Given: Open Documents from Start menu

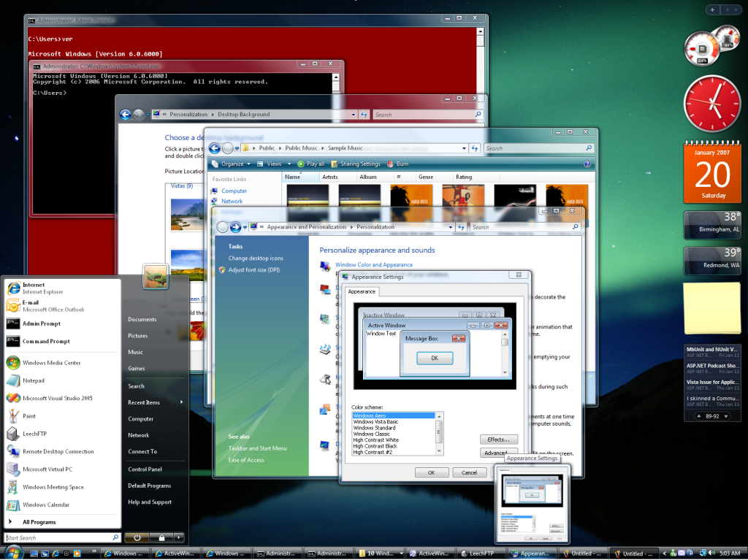Looking at the screenshot, I should click(142, 320).
